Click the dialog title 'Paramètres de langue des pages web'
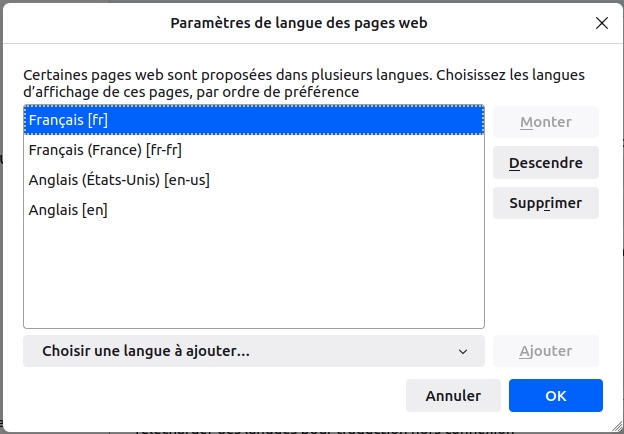This screenshot has width=624, height=434. pos(299,22)
